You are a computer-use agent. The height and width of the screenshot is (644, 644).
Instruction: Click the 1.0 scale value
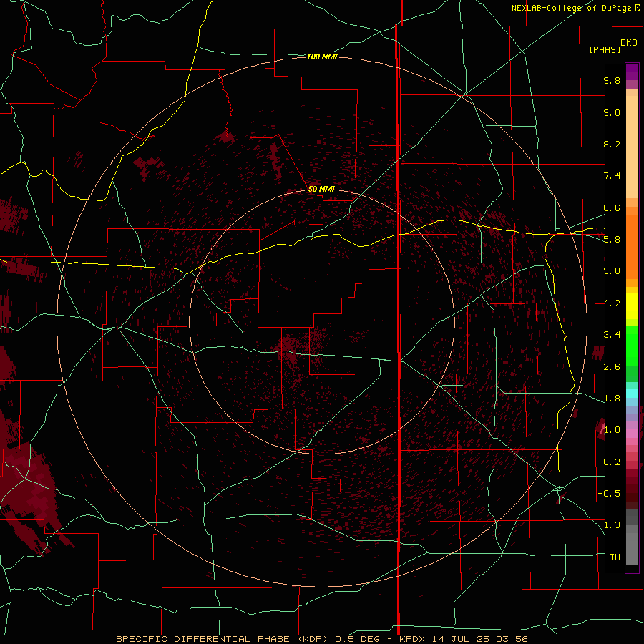612,430
